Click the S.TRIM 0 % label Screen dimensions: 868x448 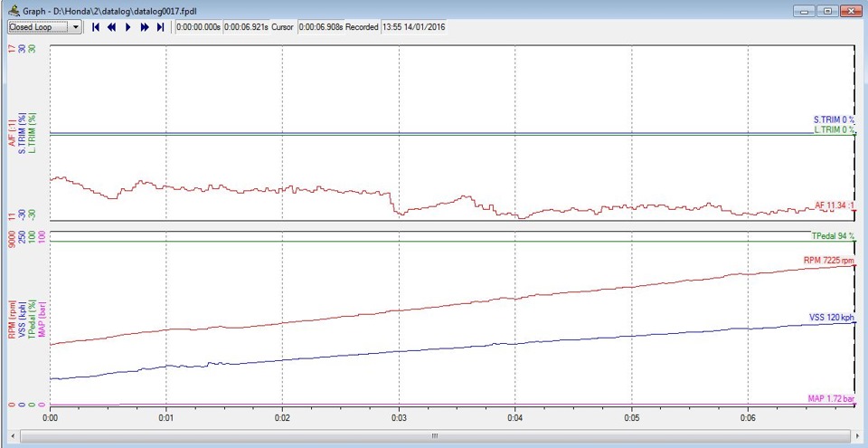834,119
